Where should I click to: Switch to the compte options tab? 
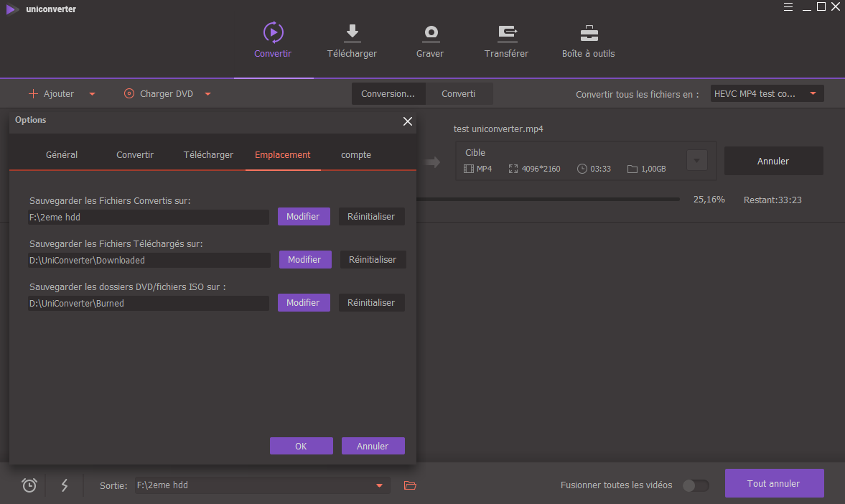click(x=356, y=154)
